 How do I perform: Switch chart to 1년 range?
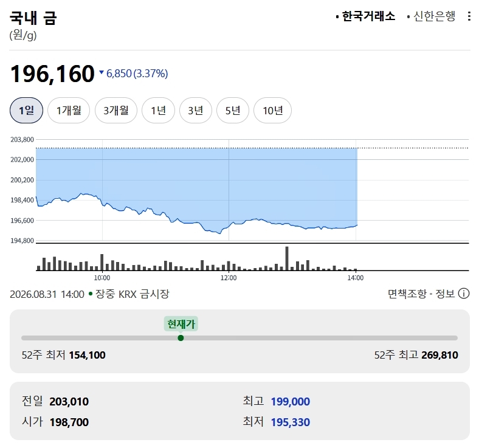click(x=158, y=110)
